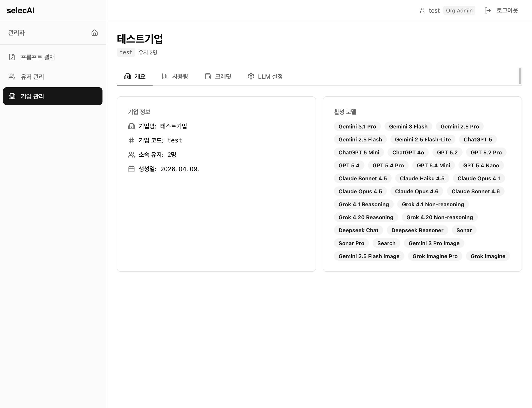Click the GPT 5.4 Mini chip
532x408 pixels.
tap(434, 165)
